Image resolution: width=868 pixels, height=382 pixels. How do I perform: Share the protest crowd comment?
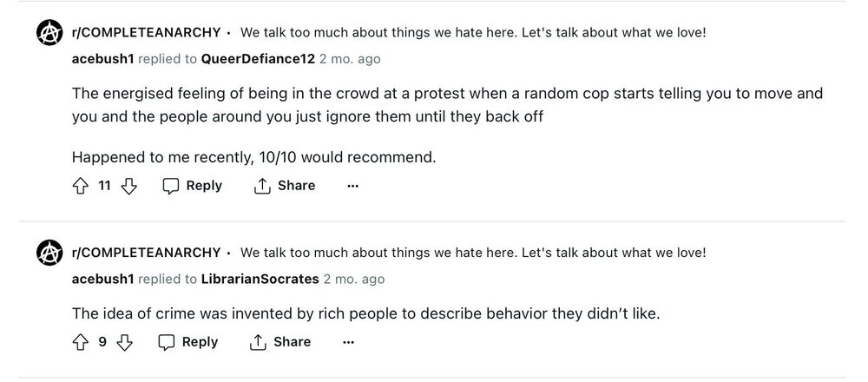click(x=284, y=186)
